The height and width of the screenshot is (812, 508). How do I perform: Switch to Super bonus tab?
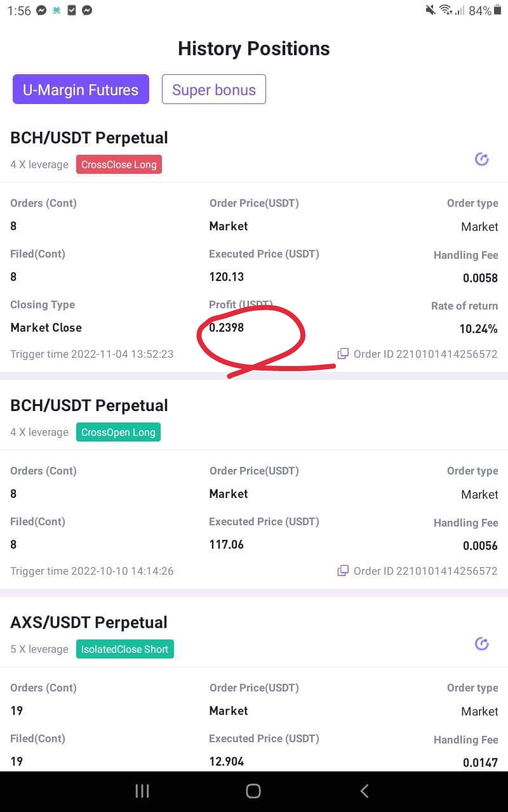pos(214,89)
